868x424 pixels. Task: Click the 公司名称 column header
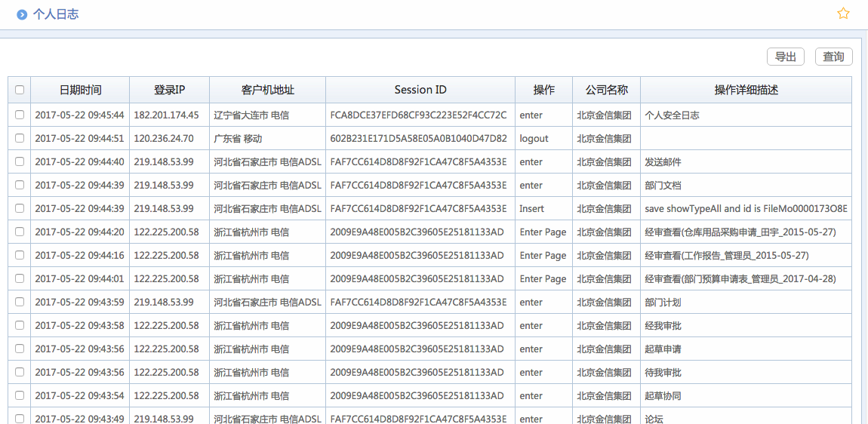[606, 90]
